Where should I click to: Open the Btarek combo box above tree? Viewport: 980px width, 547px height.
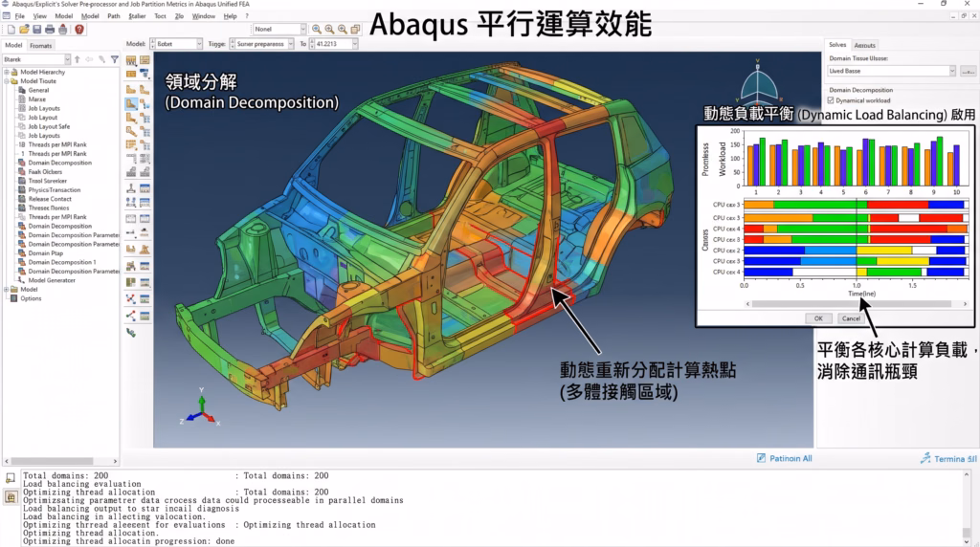point(36,59)
